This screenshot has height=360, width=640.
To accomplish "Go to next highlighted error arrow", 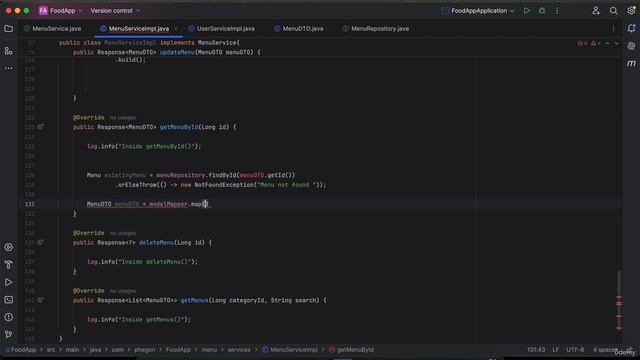I will coord(616,43).
